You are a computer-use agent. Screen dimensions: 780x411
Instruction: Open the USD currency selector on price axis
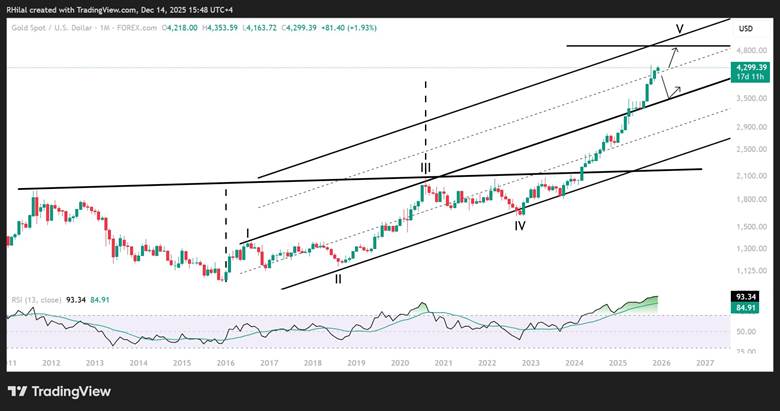point(745,29)
